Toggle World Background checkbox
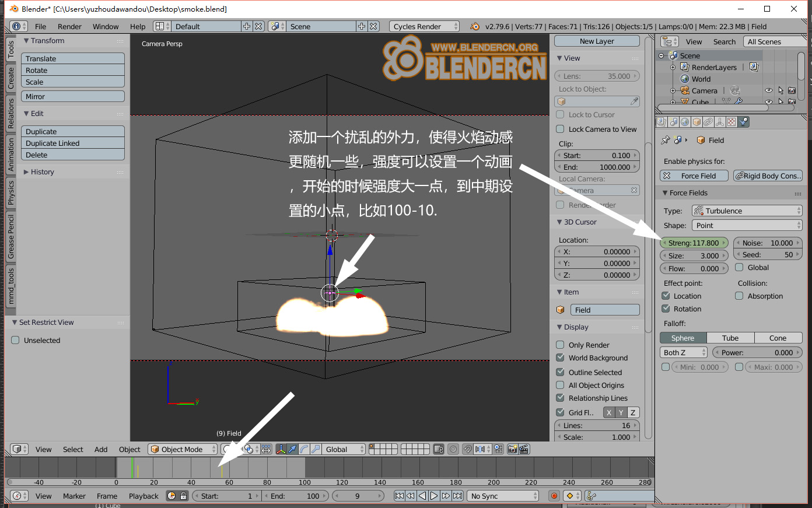This screenshot has height=508, width=812. tap(560, 358)
